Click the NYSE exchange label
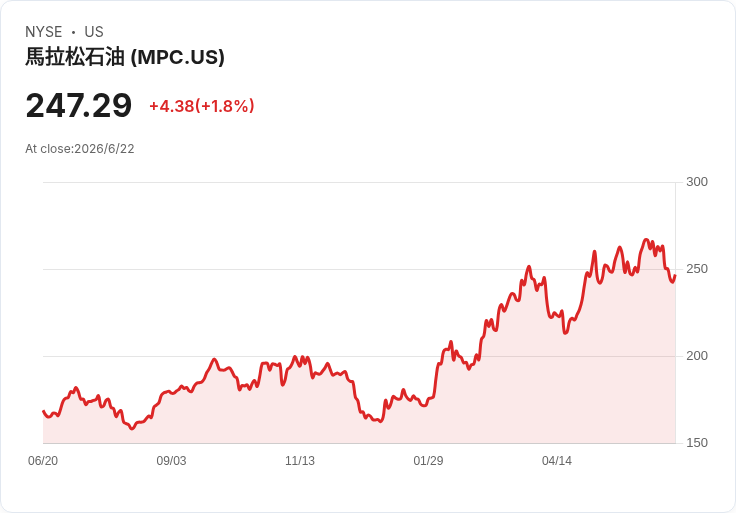 pyautogui.click(x=44, y=32)
